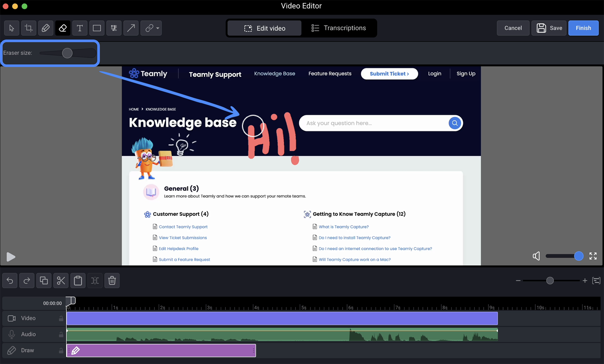Select the Crop tool
604x364 pixels.
point(29,28)
